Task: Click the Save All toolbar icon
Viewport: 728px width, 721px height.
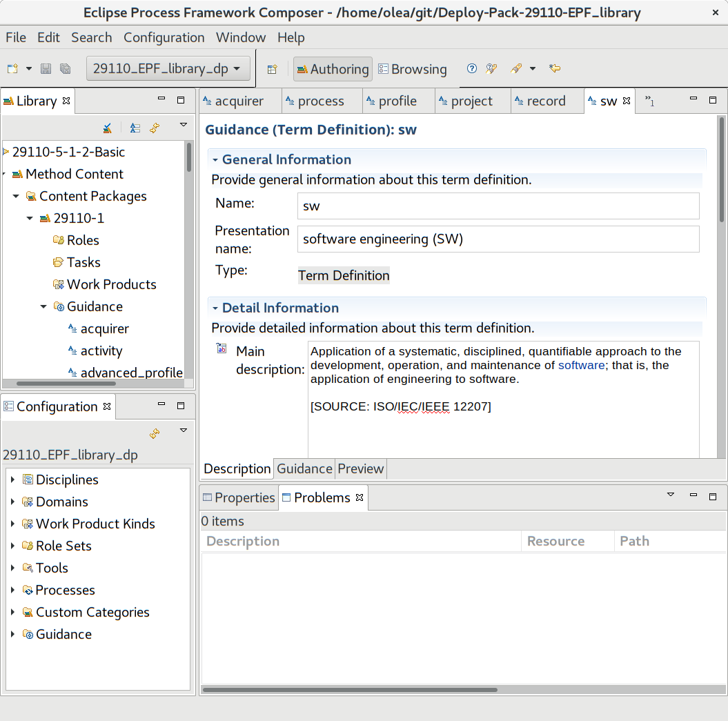Action: [x=65, y=69]
